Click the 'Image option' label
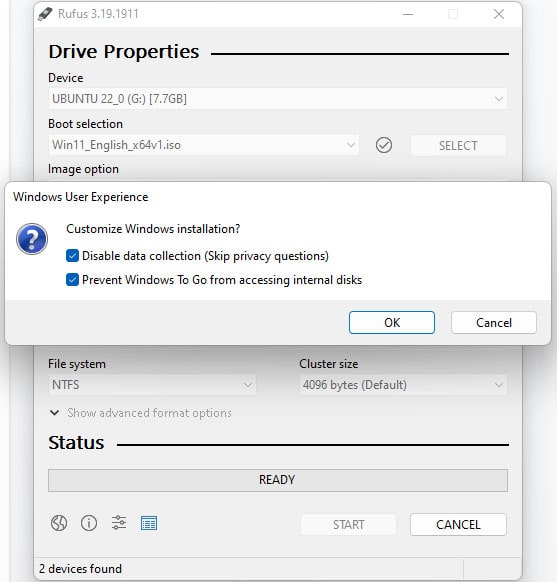 click(x=83, y=169)
